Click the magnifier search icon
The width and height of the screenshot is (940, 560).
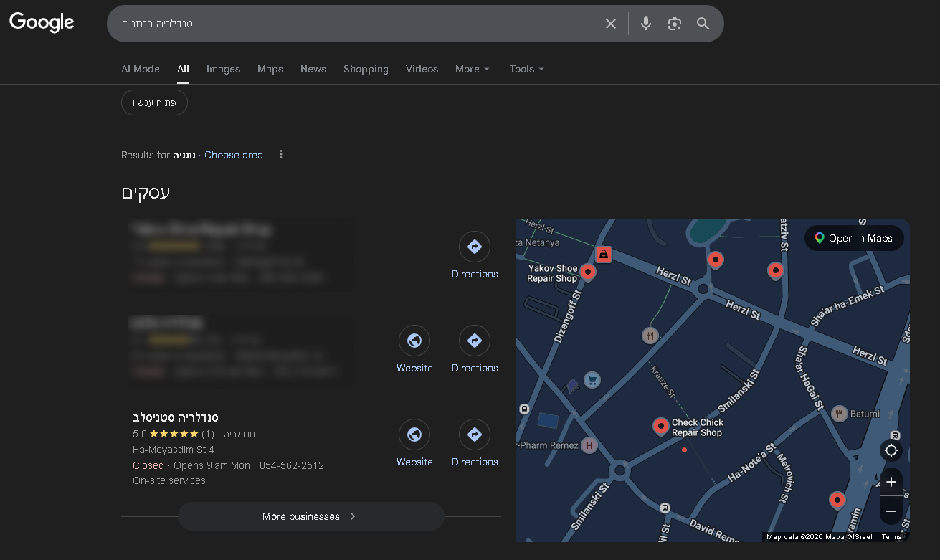coord(702,24)
